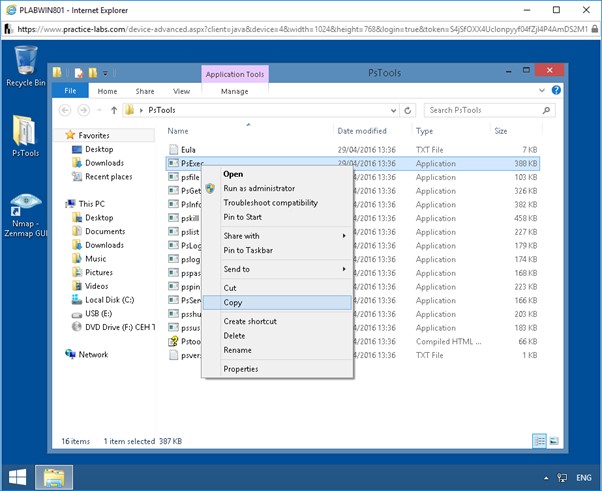Image resolution: width=602 pixels, height=491 pixels.
Task: Switch to Details view icon
Action: 539,441
